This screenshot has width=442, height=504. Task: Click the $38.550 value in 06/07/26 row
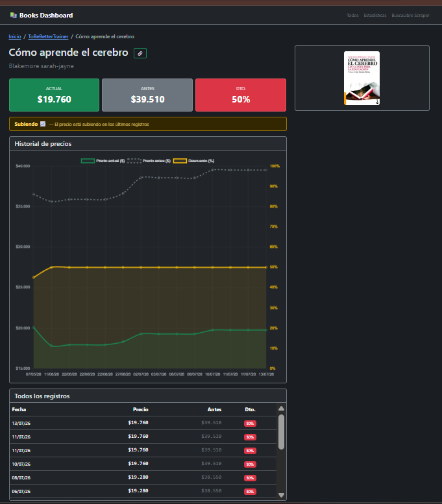coord(212,491)
